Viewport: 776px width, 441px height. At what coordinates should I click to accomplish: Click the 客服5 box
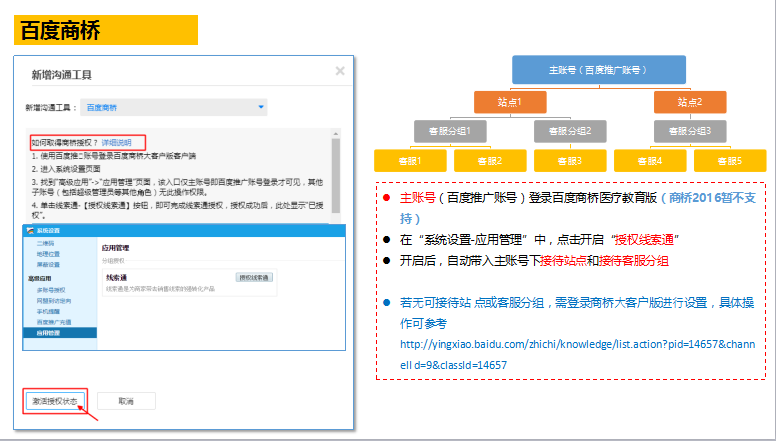[730, 161]
